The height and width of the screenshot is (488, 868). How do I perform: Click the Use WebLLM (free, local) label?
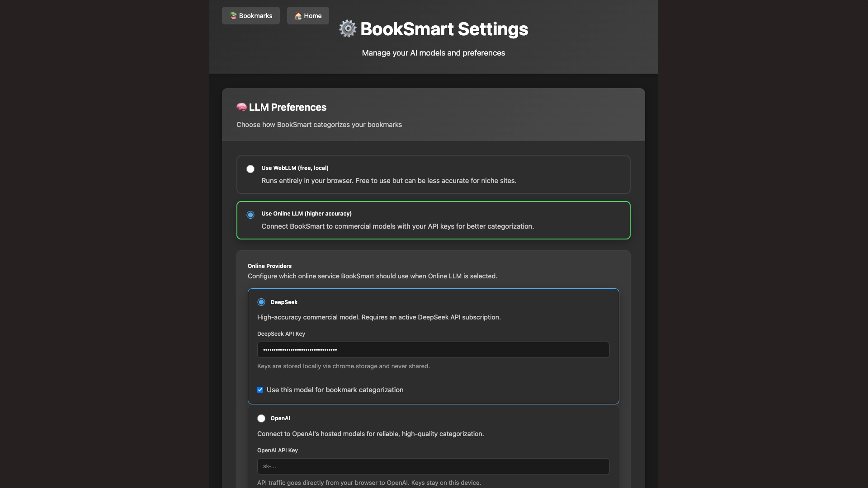click(295, 168)
